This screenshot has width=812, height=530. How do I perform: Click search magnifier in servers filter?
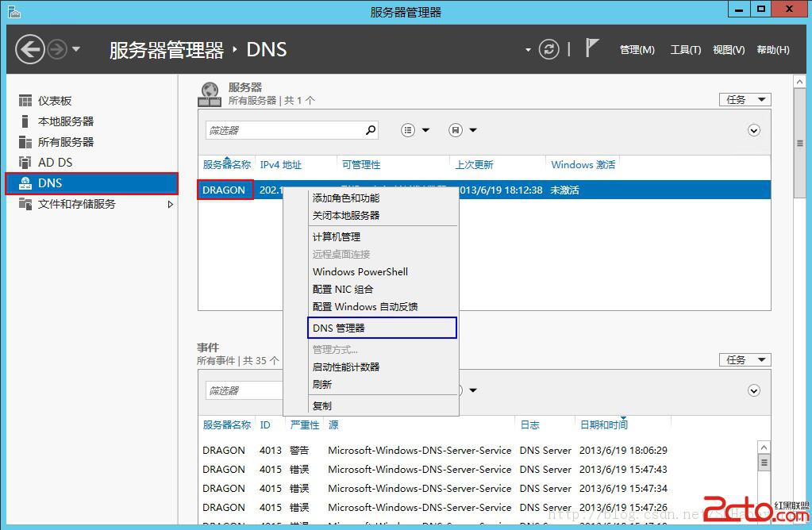pos(371,130)
